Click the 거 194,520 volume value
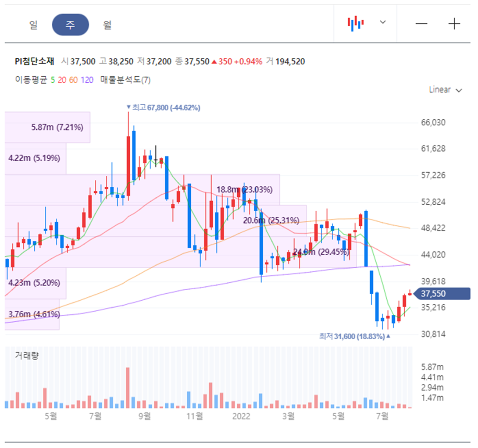 (x=285, y=61)
